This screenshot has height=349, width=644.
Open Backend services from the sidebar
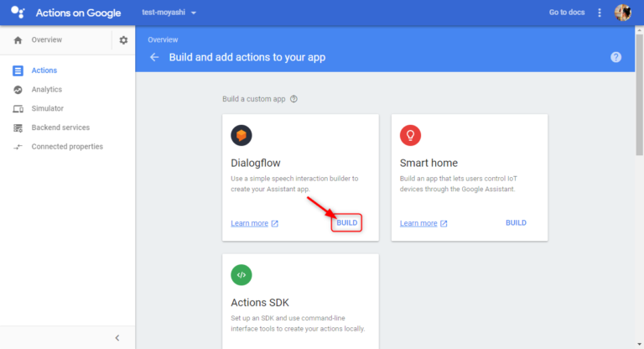[x=60, y=128]
